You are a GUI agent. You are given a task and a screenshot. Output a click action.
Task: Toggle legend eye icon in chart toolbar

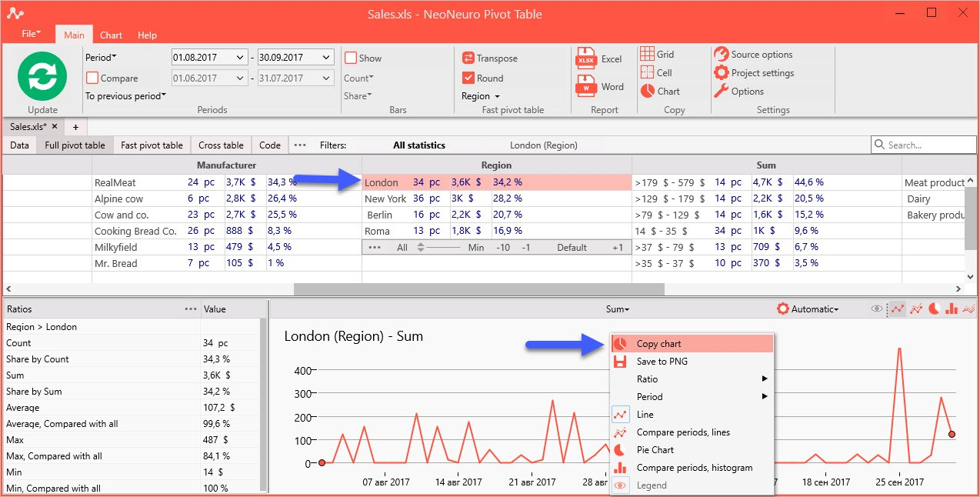pyautogui.click(x=876, y=309)
